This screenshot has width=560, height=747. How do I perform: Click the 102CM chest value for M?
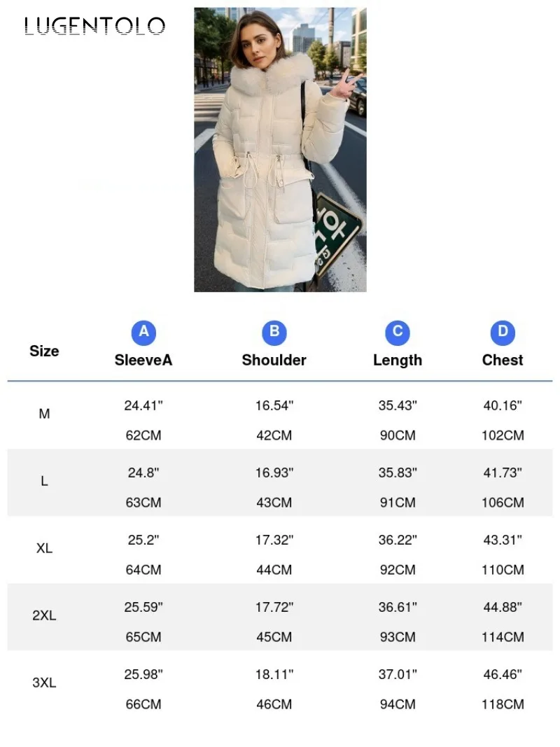pos(503,435)
